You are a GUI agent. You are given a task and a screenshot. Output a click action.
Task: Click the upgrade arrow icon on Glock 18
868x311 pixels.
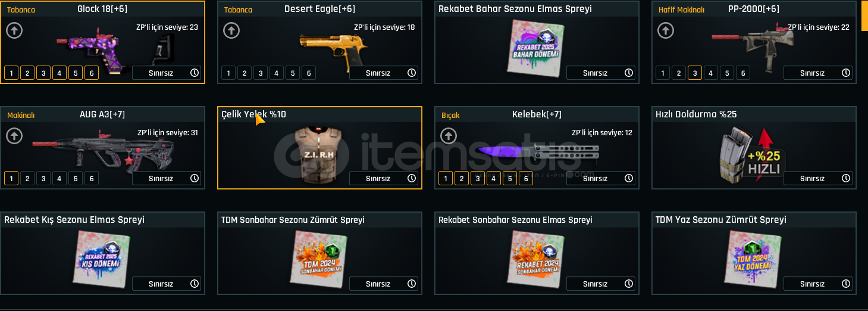point(14,30)
